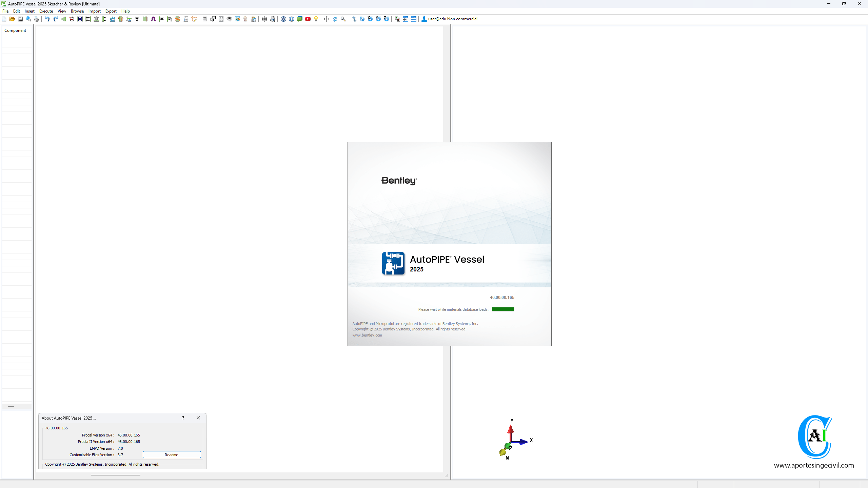
Task: Click the water spray drops icon
Action: pos(112,19)
